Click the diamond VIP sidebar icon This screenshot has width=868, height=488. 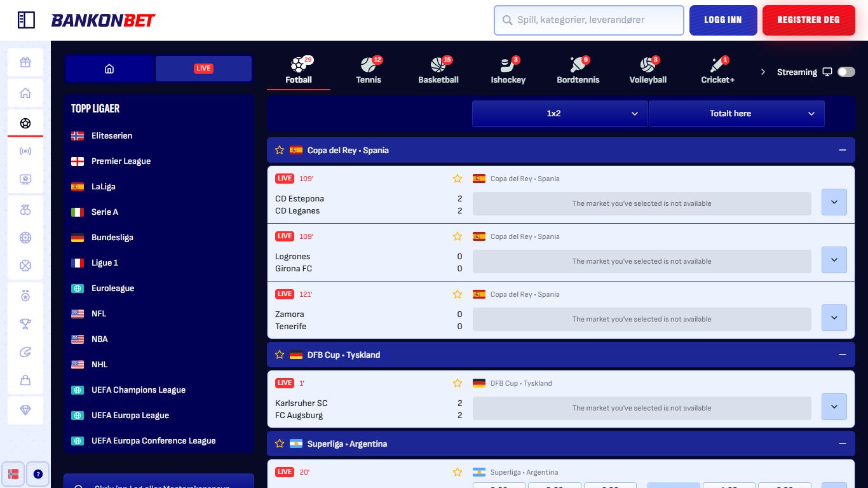click(25, 410)
